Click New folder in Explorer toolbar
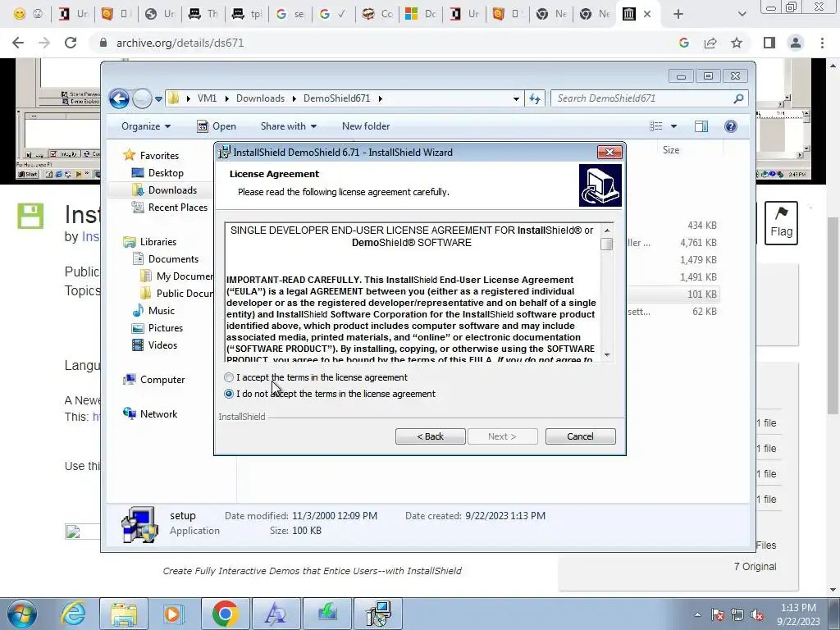Image resolution: width=840 pixels, height=630 pixels. pos(366,126)
